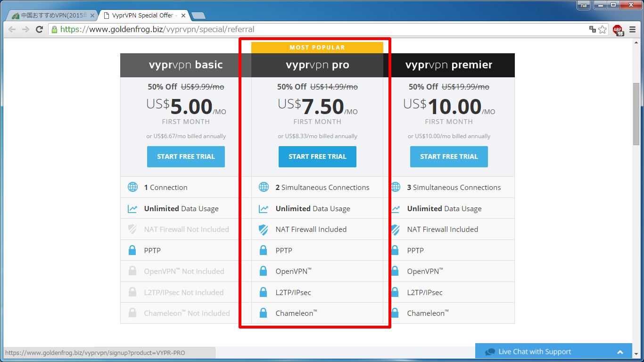Click the scrollbar up arrow
The height and width of the screenshot is (362, 644).
coord(636,42)
